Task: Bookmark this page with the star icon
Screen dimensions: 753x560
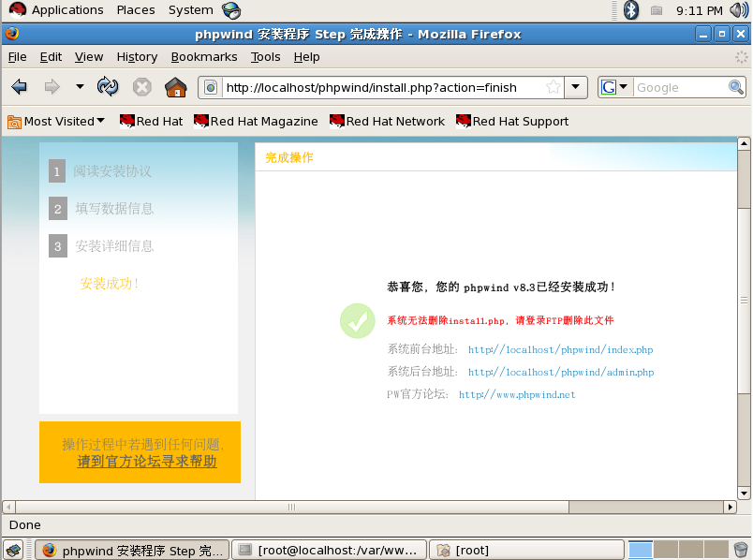Action: coord(554,87)
